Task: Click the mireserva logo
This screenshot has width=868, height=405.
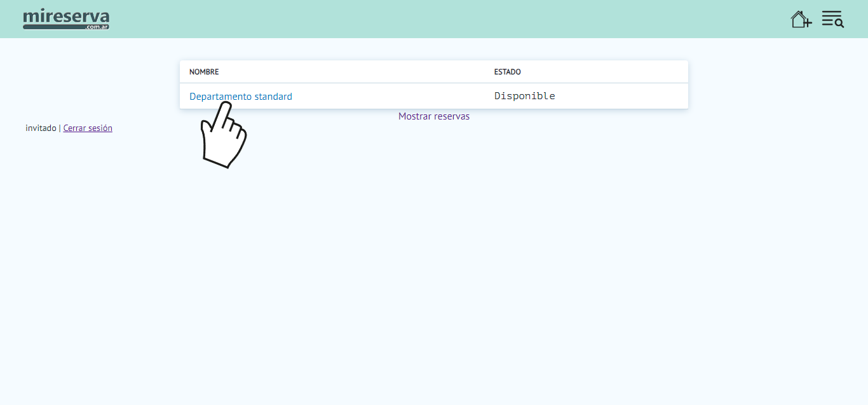Action: click(66, 17)
